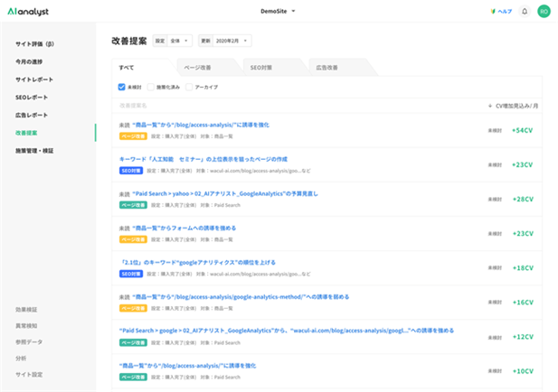Screen dimensions: 558x392
Task: Click the green ページ改善 tag in the +10CV row
Action: (133, 377)
